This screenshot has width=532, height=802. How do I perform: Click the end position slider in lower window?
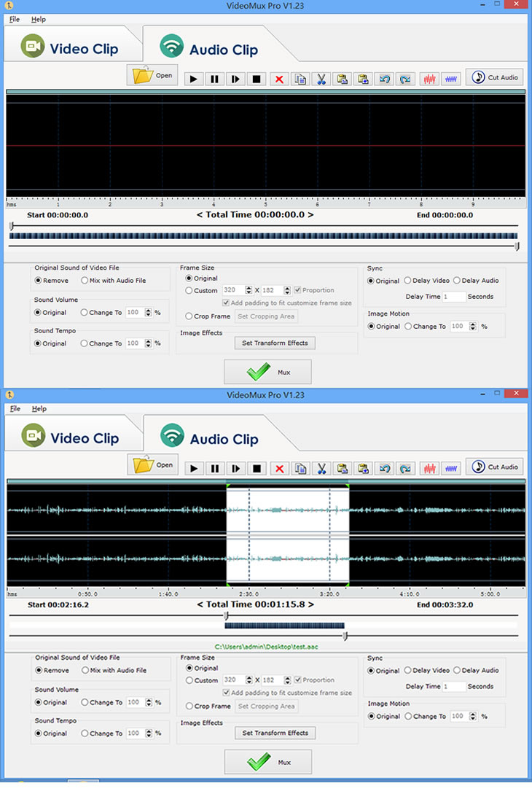345,636
